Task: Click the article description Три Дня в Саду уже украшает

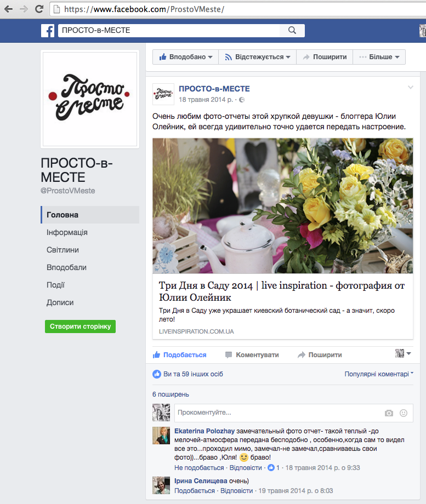Action: click(277, 314)
